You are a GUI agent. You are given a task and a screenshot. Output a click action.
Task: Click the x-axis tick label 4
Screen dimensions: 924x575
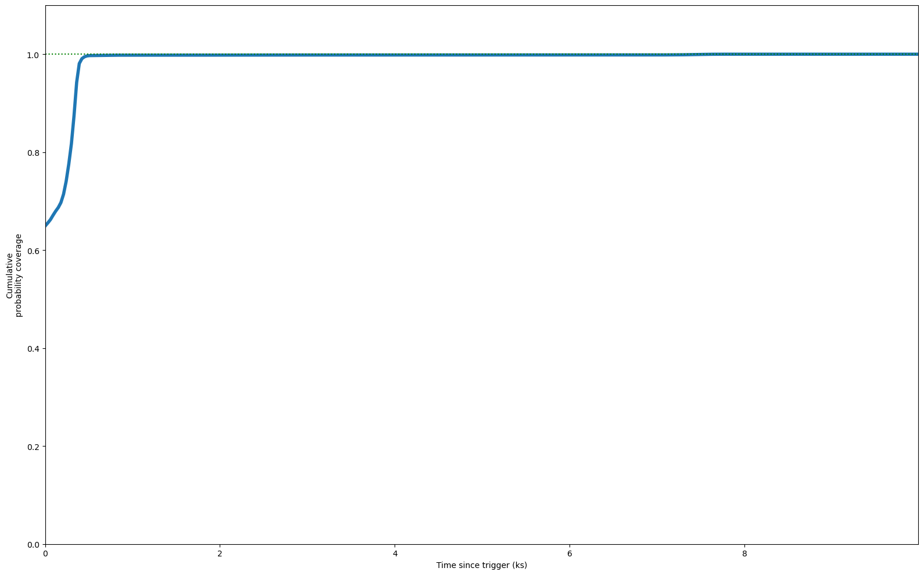pos(395,554)
